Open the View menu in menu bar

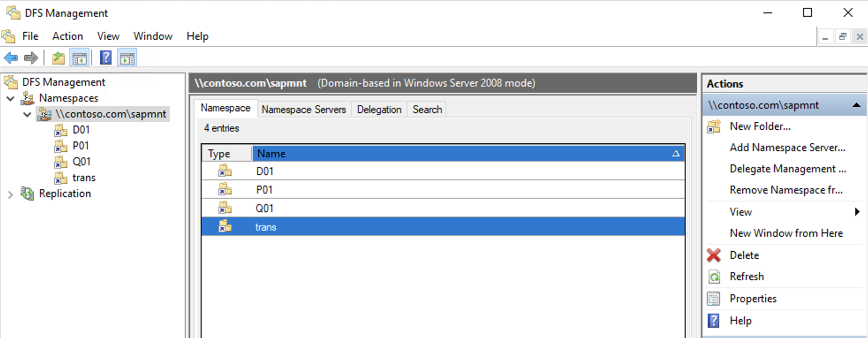(108, 36)
